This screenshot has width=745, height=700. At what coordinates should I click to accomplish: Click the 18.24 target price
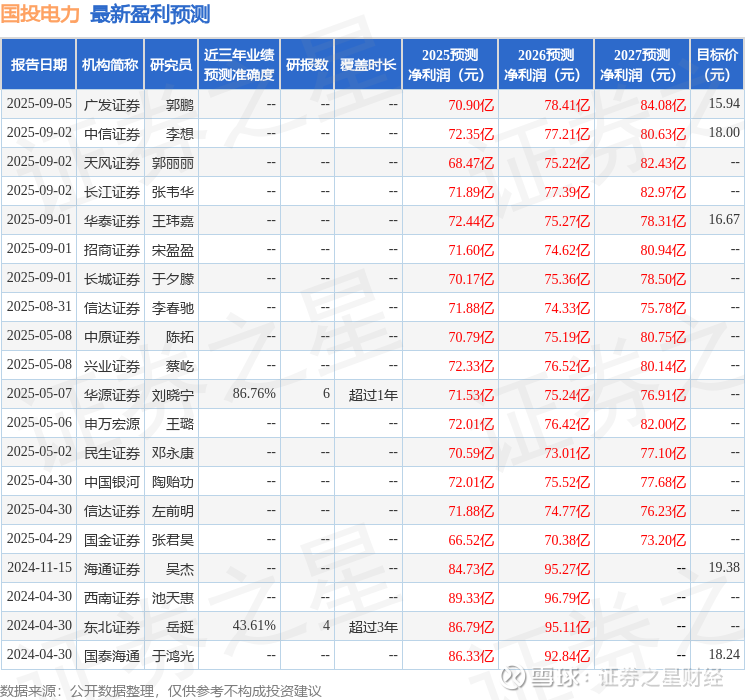coord(724,654)
